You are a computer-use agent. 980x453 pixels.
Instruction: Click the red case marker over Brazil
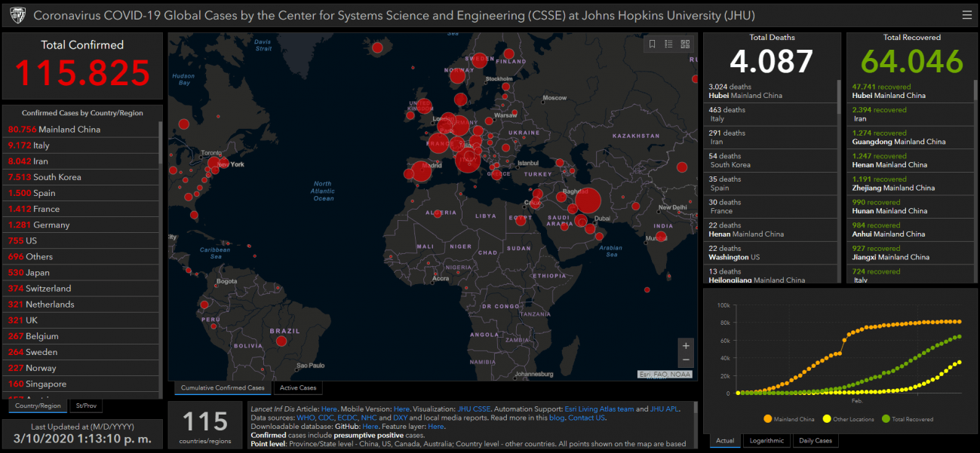(x=281, y=341)
